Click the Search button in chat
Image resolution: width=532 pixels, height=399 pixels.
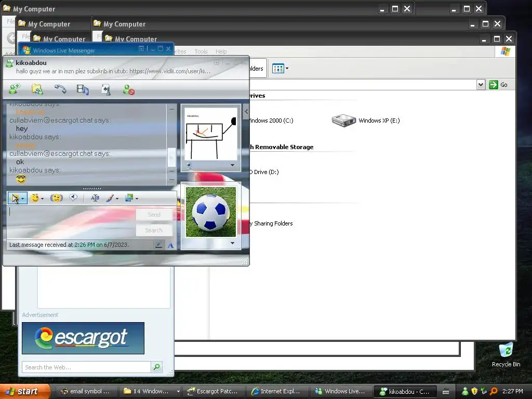click(x=154, y=230)
